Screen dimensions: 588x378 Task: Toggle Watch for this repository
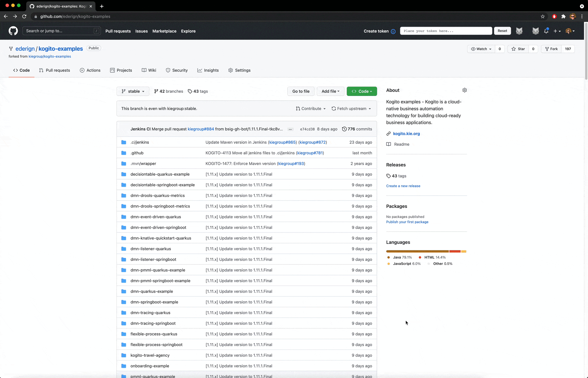click(481, 49)
